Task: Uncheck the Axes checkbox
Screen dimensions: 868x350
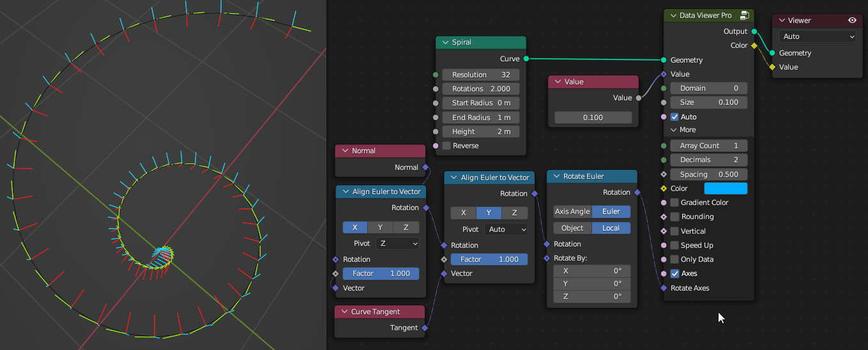Action: [x=674, y=273]
